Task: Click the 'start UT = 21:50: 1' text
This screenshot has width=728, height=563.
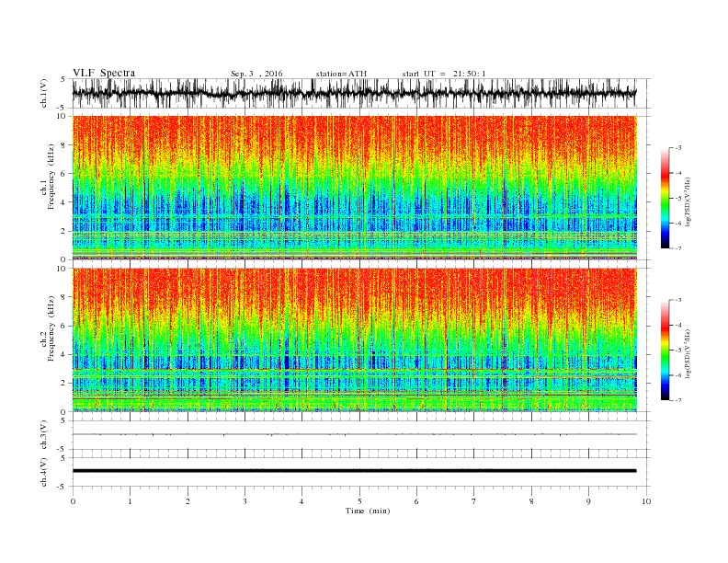Action: pos(444,74)
